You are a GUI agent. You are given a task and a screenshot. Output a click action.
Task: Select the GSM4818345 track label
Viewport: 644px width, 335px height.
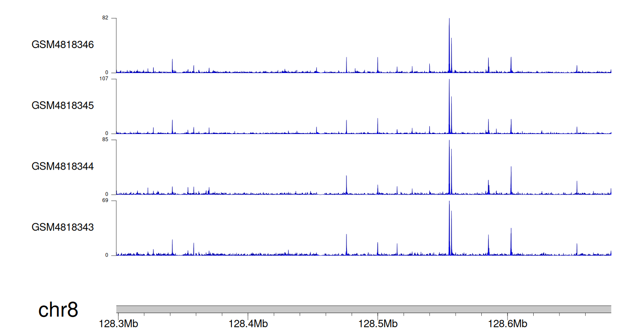(63, 106)
